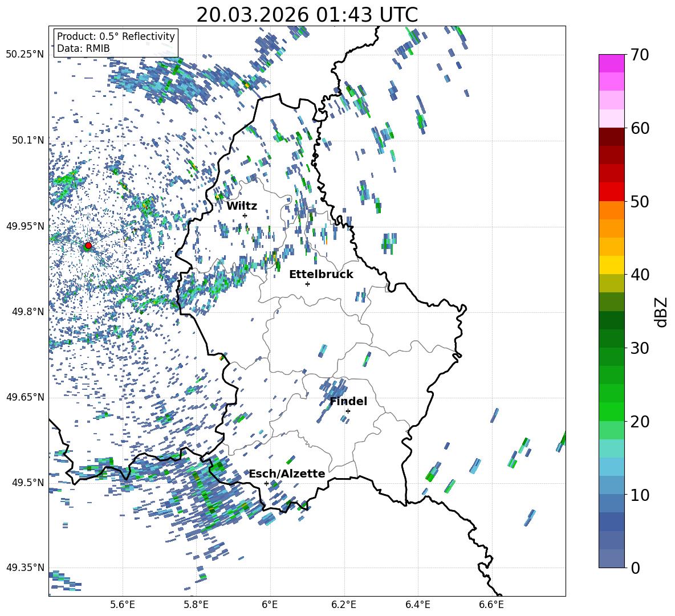
Task: Pick the yellow 40 dBZ colorbar segment
Action: 612,265
